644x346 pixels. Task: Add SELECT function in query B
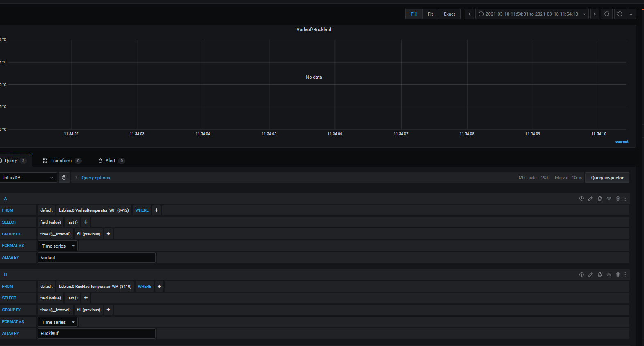click(86, 298)
